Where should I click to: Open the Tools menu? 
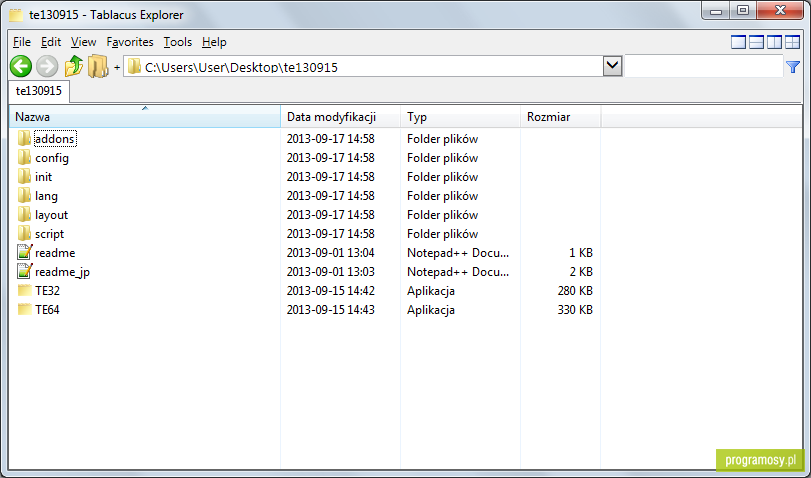[177, 42]
